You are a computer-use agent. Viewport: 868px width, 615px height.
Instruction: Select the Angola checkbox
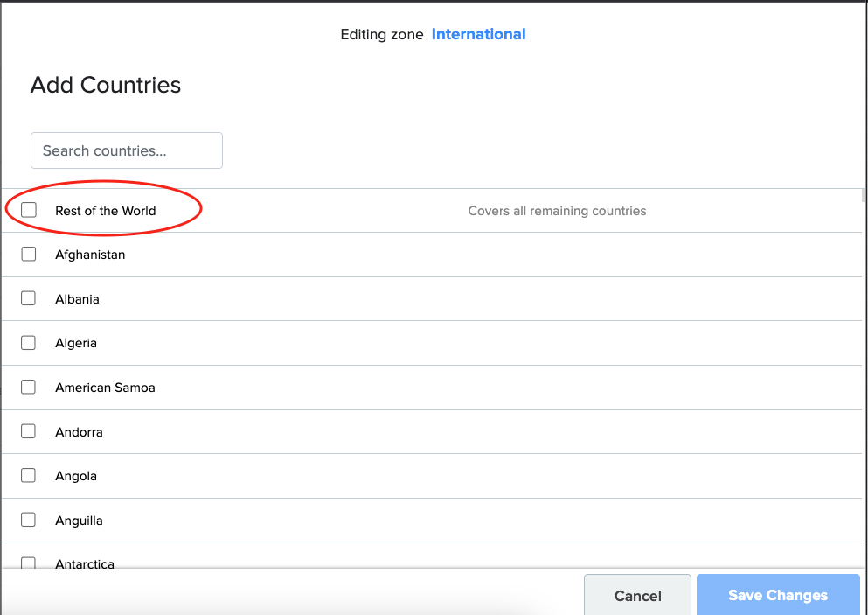(29, 475)
